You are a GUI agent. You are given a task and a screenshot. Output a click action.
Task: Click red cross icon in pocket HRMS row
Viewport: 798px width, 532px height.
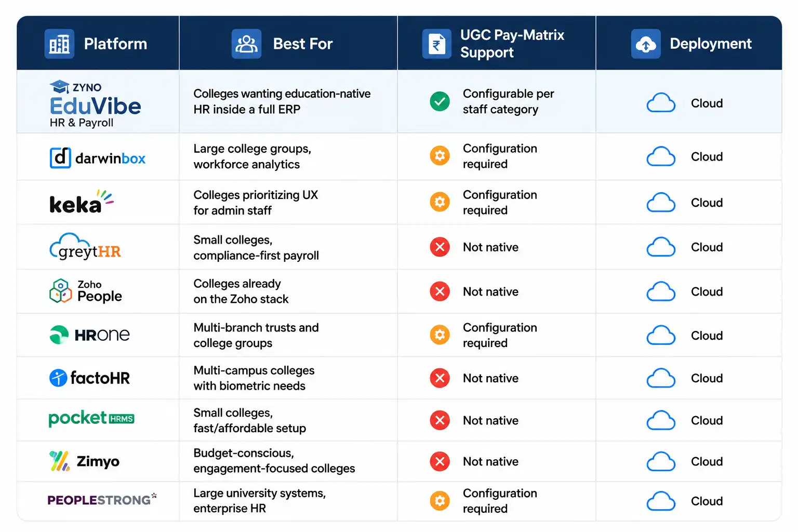pos(440,420)
